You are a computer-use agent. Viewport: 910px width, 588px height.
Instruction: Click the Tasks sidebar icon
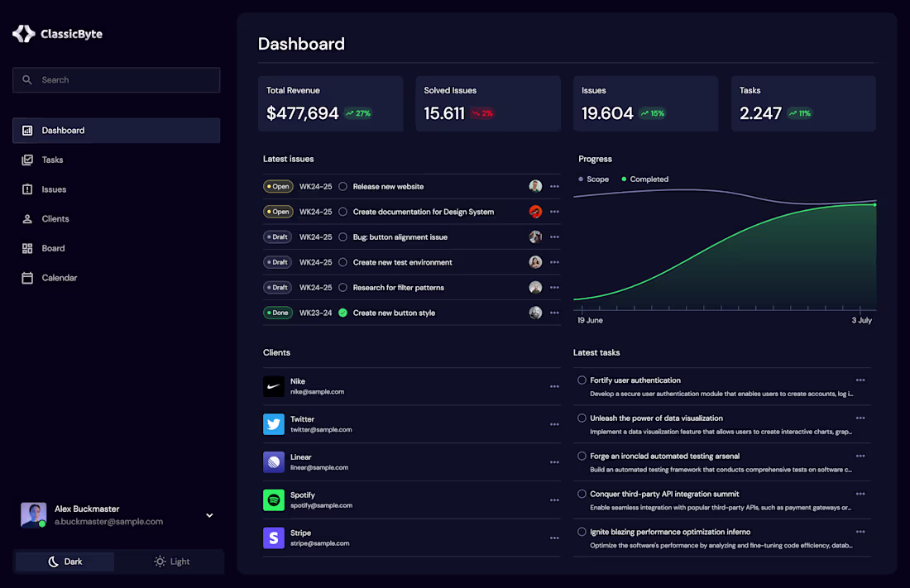click(27, 160)
